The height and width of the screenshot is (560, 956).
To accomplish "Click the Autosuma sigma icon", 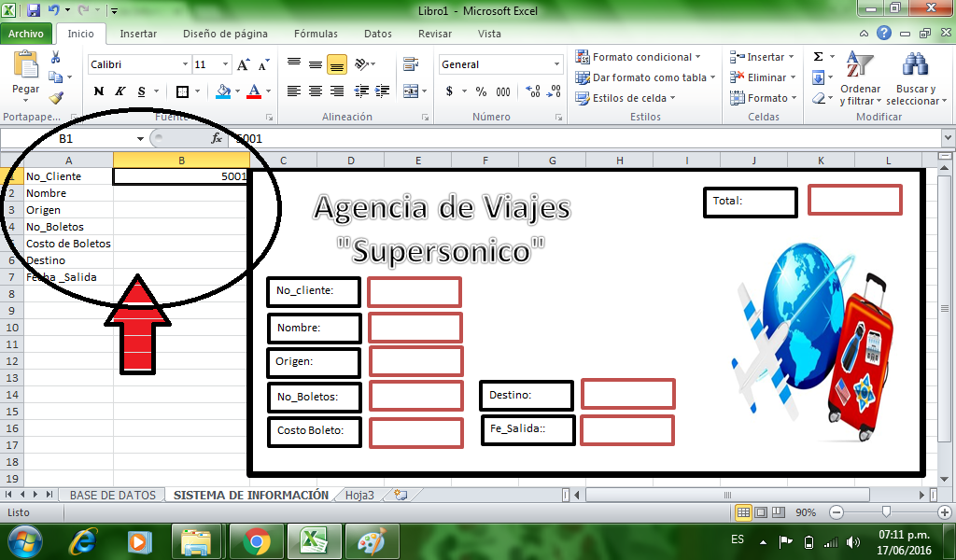I will [x=819, y=56].
